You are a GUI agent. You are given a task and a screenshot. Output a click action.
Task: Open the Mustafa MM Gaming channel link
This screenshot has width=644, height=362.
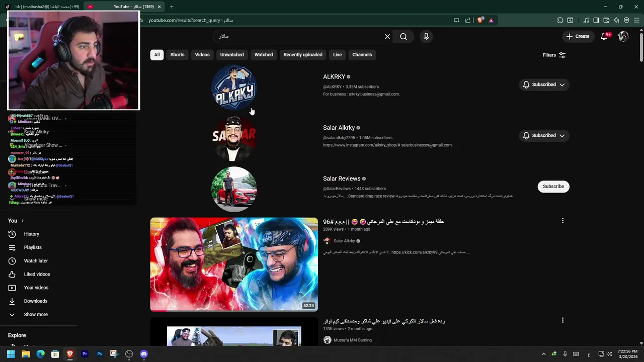pyautogui.click(x=353, y=340)
